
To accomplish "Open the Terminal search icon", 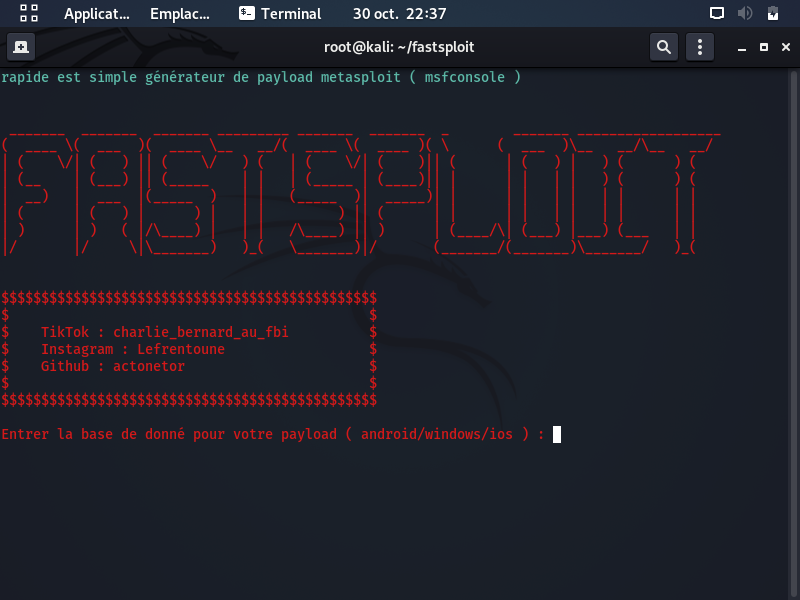I will [x=663, y=46].
